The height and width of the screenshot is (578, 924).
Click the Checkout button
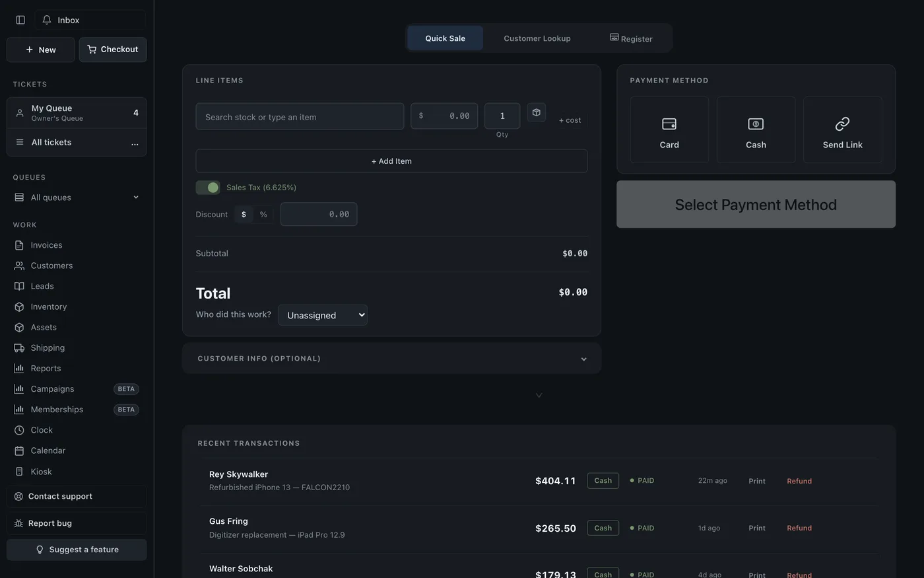click(x=113, y=50)
